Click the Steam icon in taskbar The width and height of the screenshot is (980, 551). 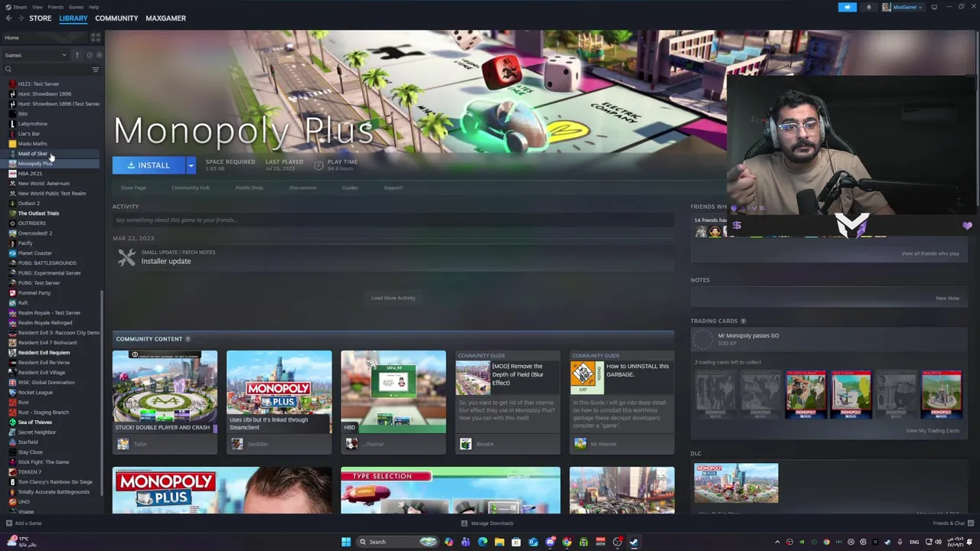[634, 542]
